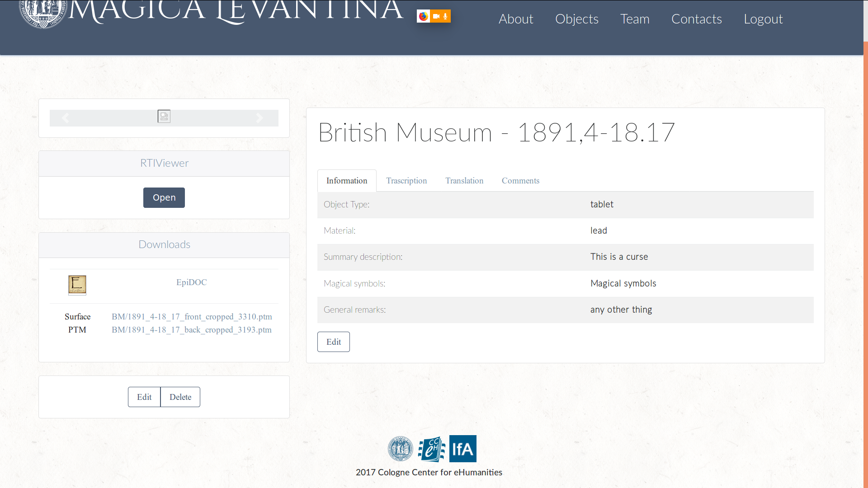Switch to the Translation tab

[x=464, y=181]
